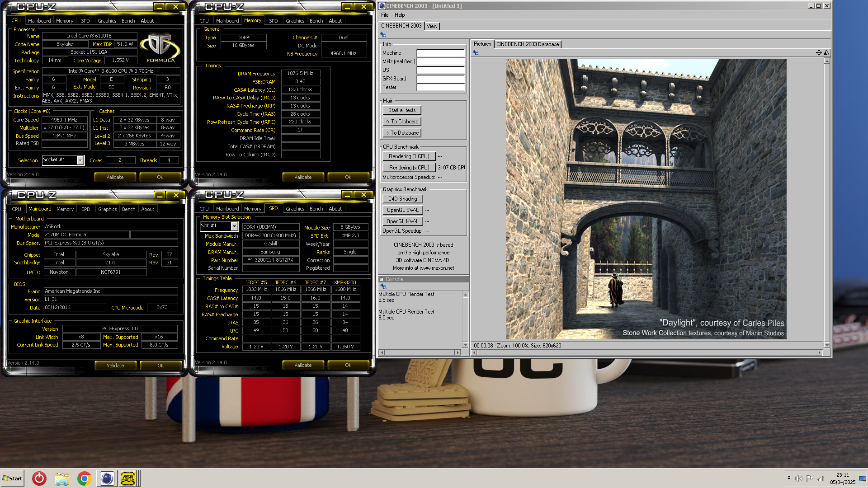
Task: Click the Machine input field
Action: click(440, 53)
